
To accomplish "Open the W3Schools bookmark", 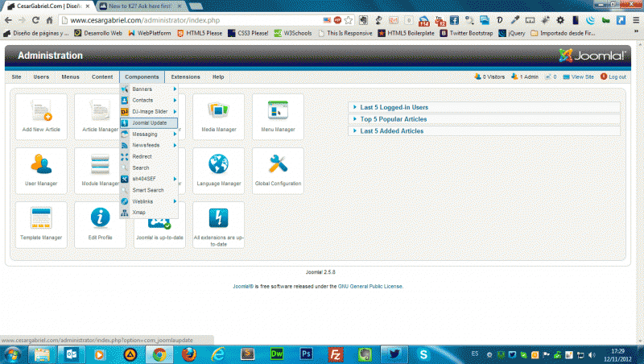I will [x=293, y=33].
